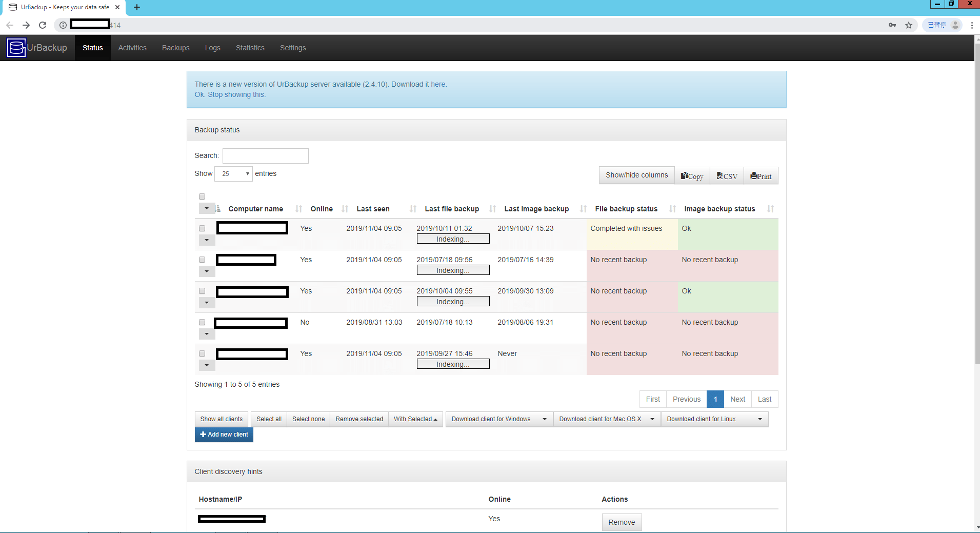
Task: Reload the page with the browser refresh icon
Action: point(43,25)
